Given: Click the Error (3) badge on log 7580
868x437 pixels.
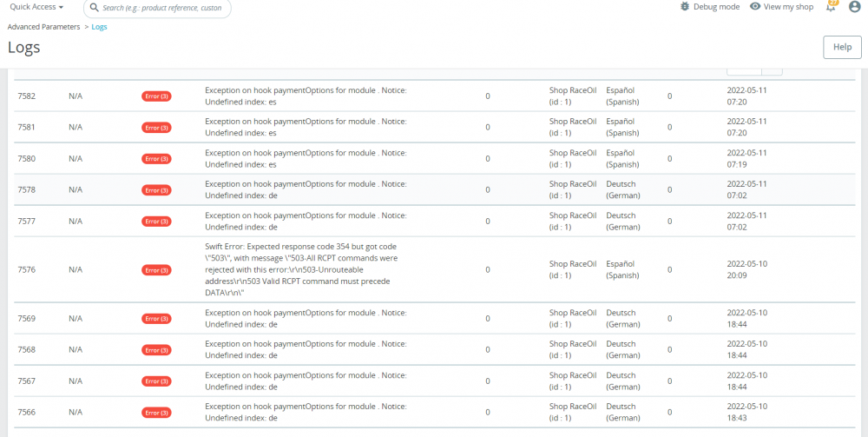Looking at the screenshot, I should [156, 159].
